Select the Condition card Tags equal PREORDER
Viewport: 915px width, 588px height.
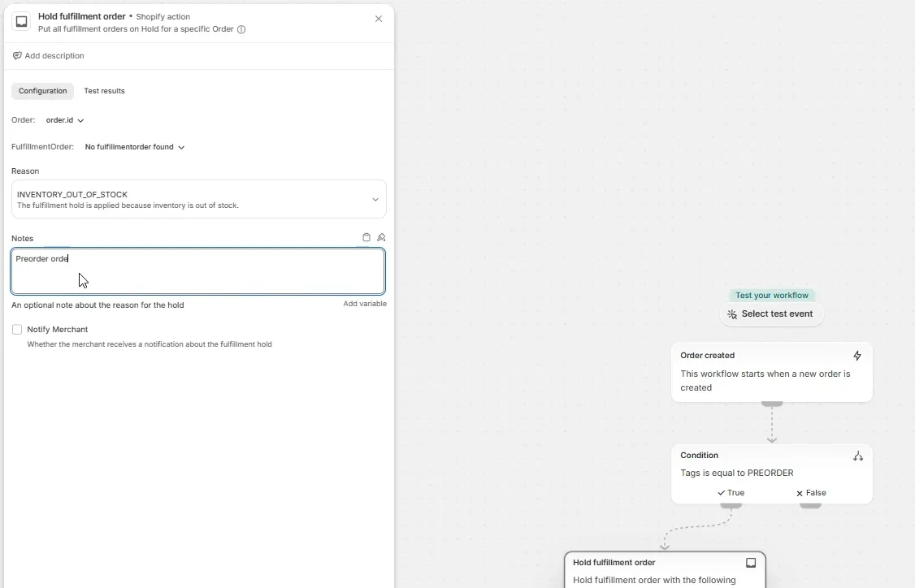tap(771, 473)
